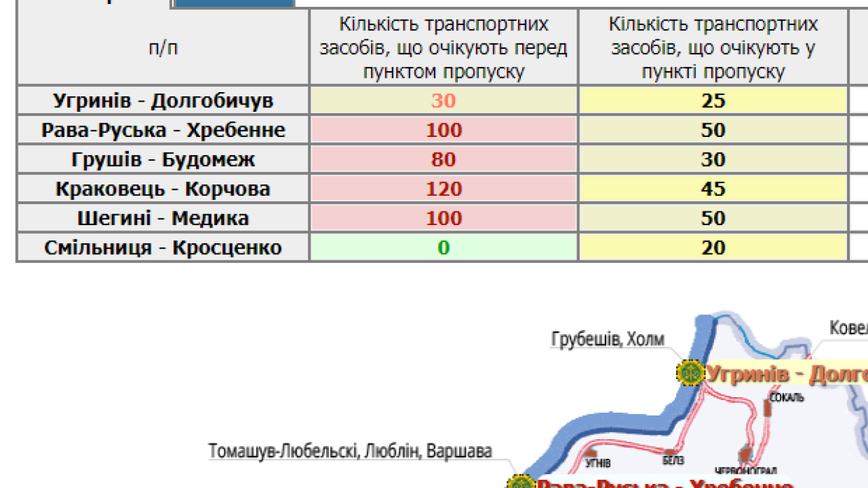This screenshot has height=488, width=868.
Task: Click the Угринів - Долгобичув map label
Action: click(x=787, y=372)
